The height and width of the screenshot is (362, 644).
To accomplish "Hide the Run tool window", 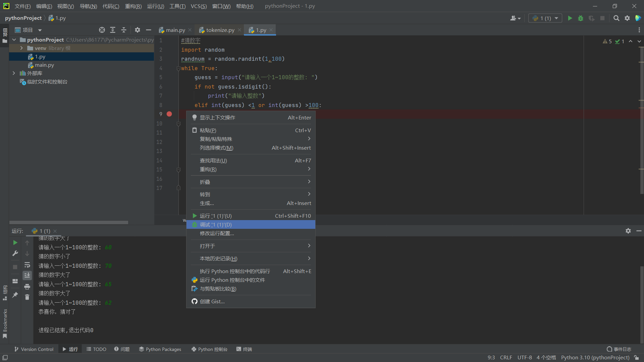I will point(639,231).
